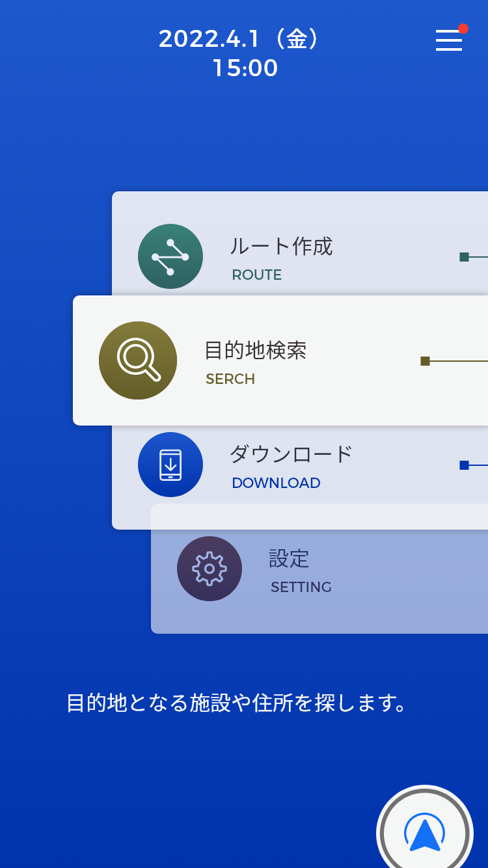Tap the red notification dot
This screenshot has height=868, width=488.
(x=463, y=29)
